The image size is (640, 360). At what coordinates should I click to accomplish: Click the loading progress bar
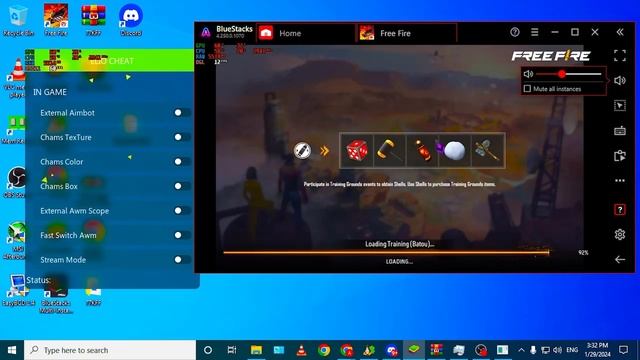coord(386,253)
